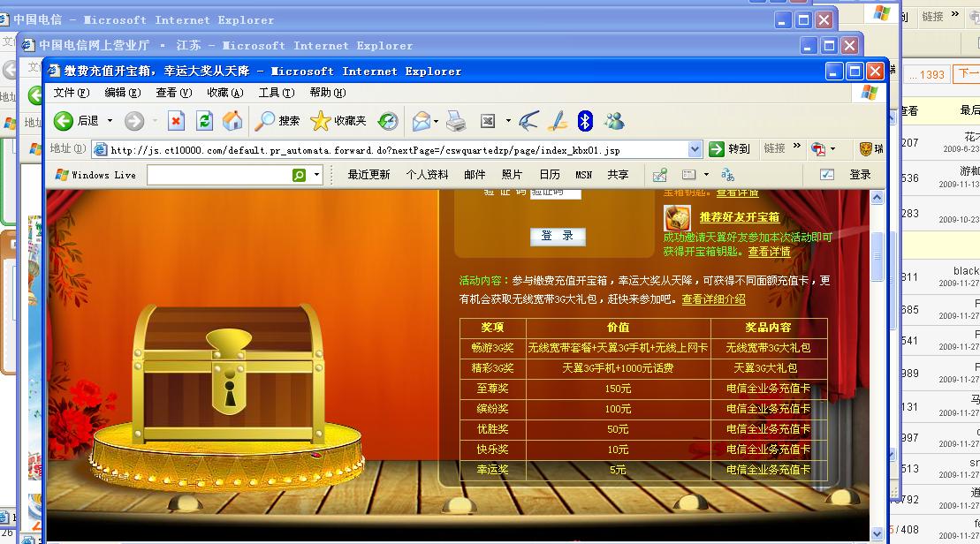Click the Mail envelope toolbar icon
The image size is (980, 544).
click(422, 120)
